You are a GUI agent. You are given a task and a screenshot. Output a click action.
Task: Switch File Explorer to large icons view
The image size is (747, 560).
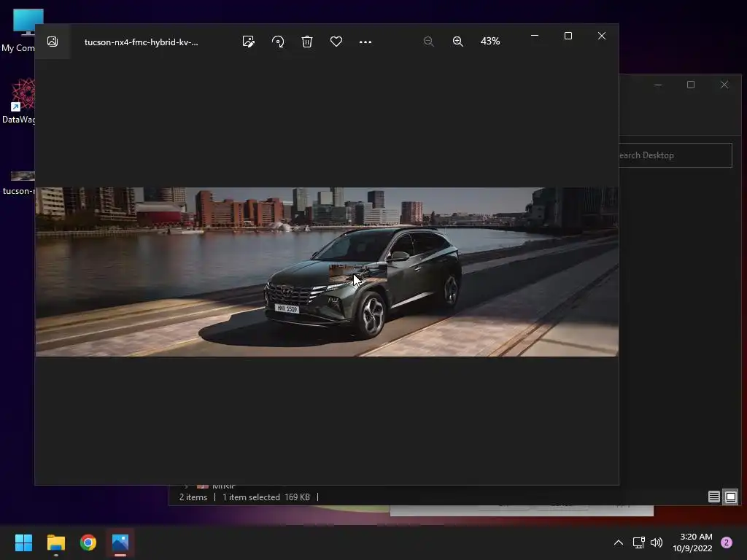click(x=730, y=497)
